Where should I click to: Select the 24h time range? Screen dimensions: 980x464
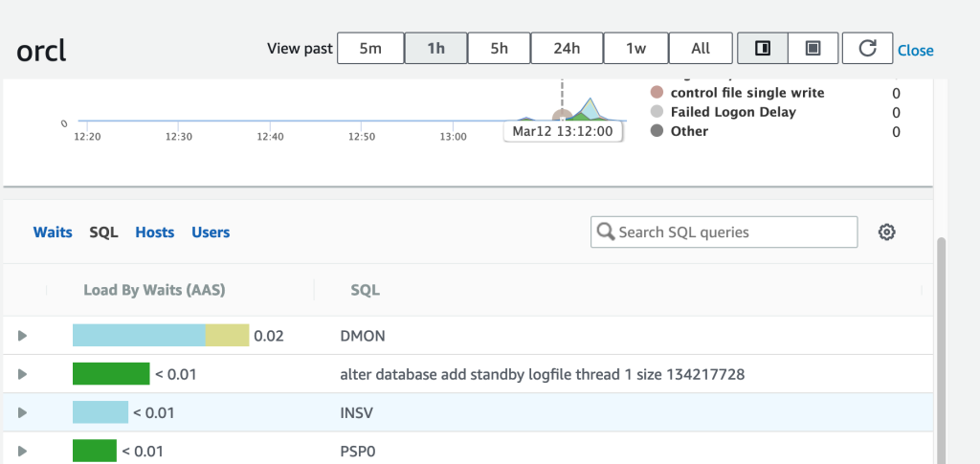[x=567, y=48]
